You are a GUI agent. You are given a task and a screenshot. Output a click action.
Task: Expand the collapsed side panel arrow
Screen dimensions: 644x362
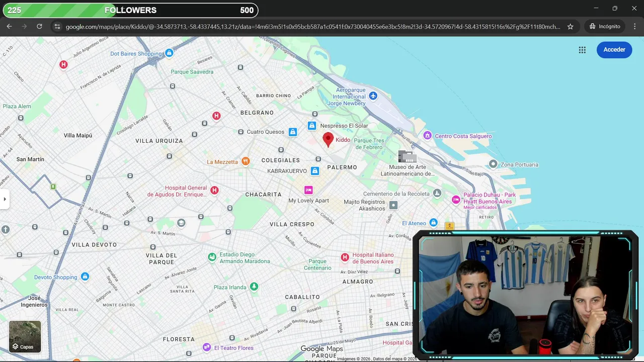(5, 199)
